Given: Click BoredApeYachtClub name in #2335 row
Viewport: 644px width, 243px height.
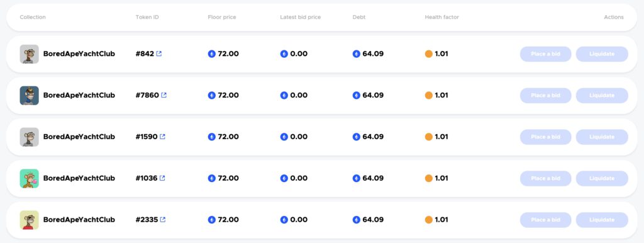Looking at the screenshot, I should [x=79, y=220].
